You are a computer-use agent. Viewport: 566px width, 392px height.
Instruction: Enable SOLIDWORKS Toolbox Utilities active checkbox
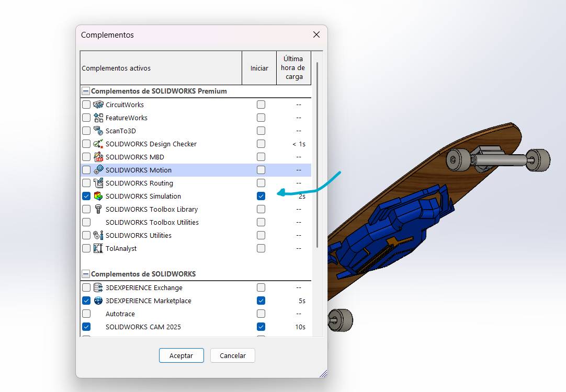[86, 222]
